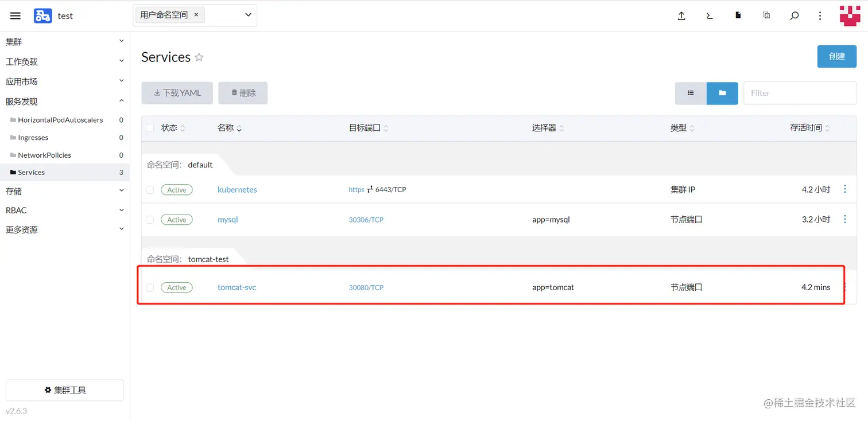The height and width of the screenshot is (421, 868).
Task: Expand the 更多资源 sidebar section
Action: (x=65, y=229)
